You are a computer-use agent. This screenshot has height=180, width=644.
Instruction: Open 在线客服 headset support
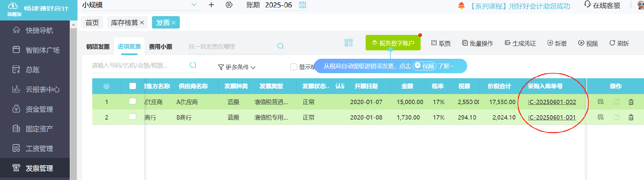click(602, 5)
